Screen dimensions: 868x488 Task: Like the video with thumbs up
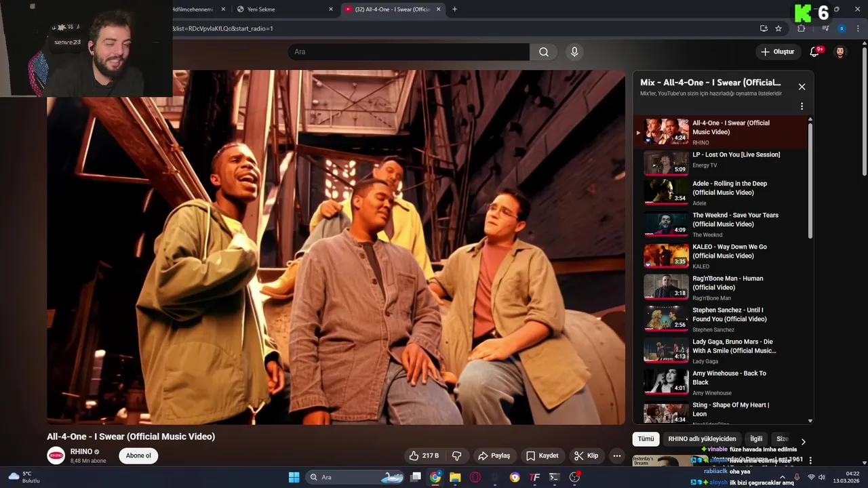coord(424,455)
